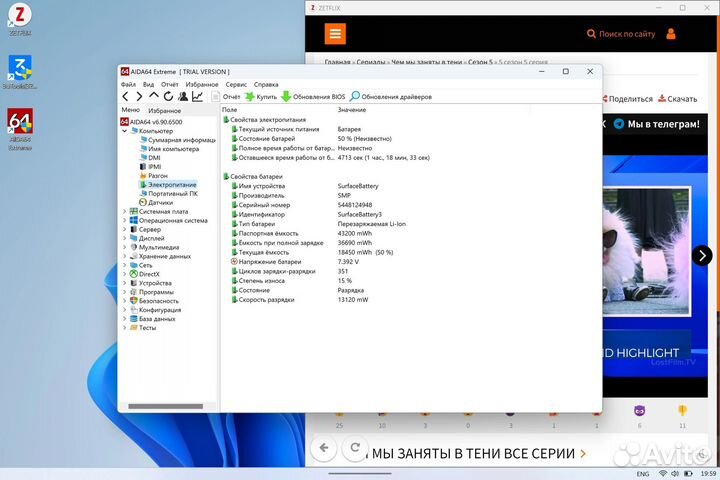
Task: Expand the Системная плата tree node
Action: point(124,212)
